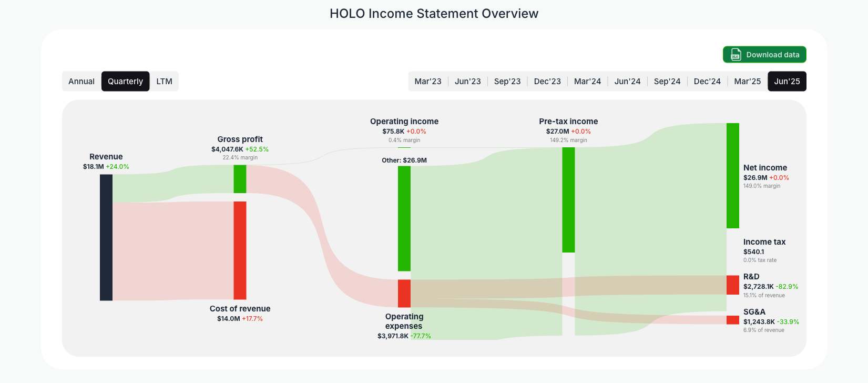Click the Gross profit label
Screen dimensions: 868x383
(240, 139)
